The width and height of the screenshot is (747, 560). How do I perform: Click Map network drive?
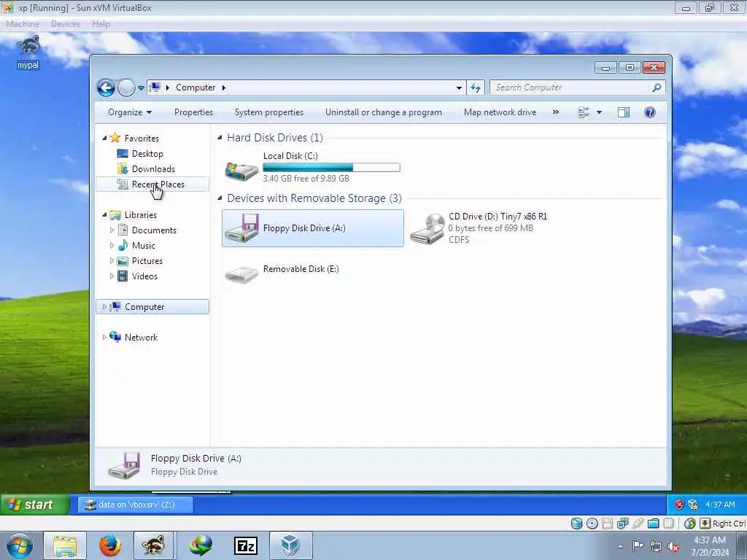pos(500,112)
